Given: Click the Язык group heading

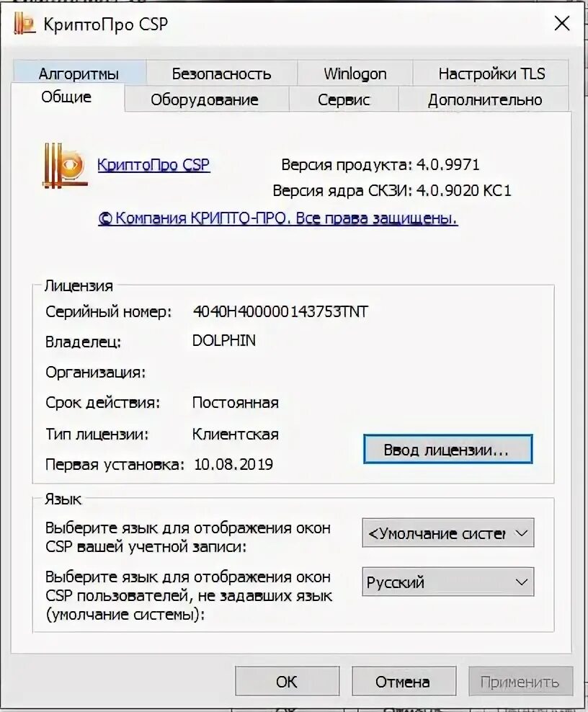Looking at the screenshot, I should click(63, 499).
